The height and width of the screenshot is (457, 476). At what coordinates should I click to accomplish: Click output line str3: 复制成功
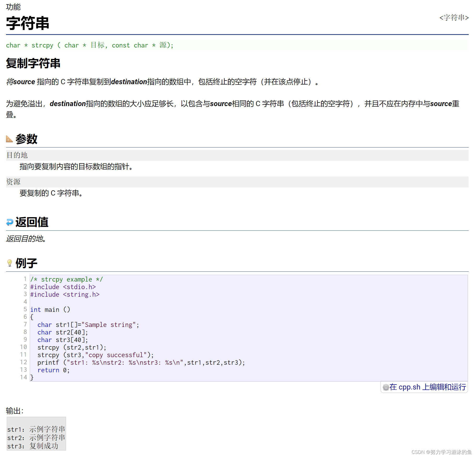coord(33,446)
